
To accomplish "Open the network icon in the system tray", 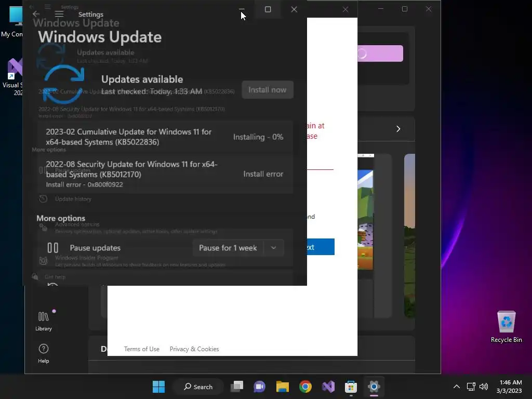I will click(471, 387).
